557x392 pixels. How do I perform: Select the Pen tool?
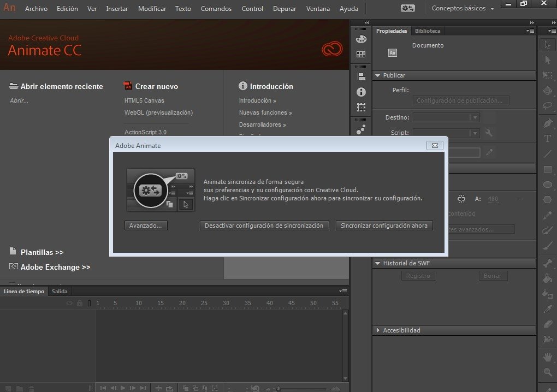(x=547, y=123)
